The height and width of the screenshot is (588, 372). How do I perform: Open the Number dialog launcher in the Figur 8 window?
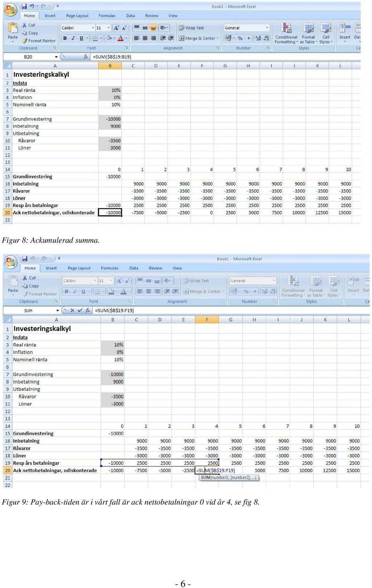click(268, 48)
